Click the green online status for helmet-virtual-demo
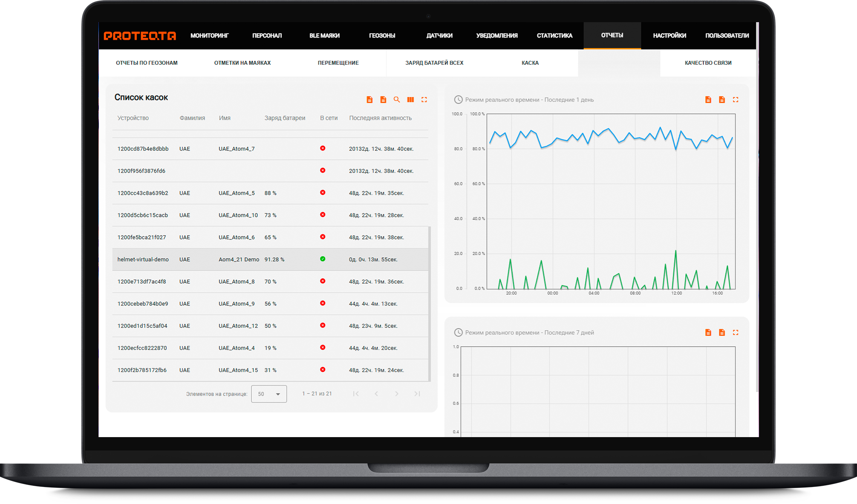This screenshot has height=504, width=857. coord(323,259)
